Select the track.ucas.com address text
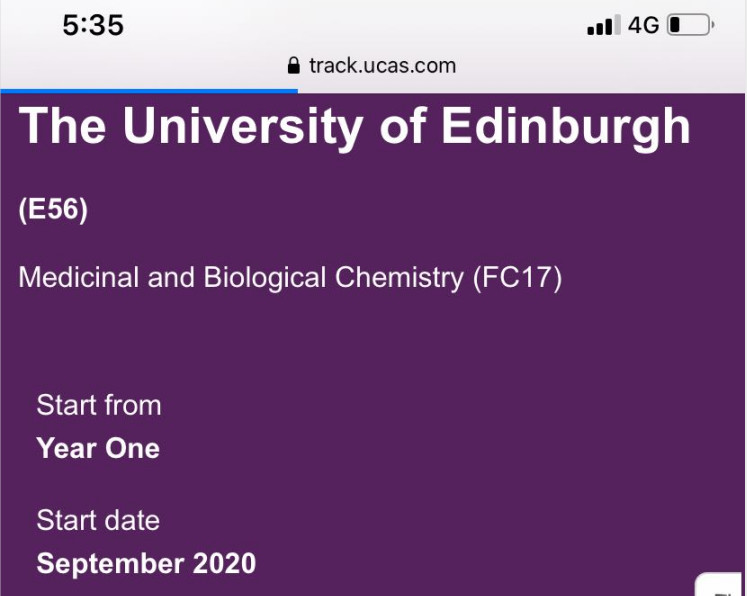Screen dimensions: 747x596 [x=382, y=66]
